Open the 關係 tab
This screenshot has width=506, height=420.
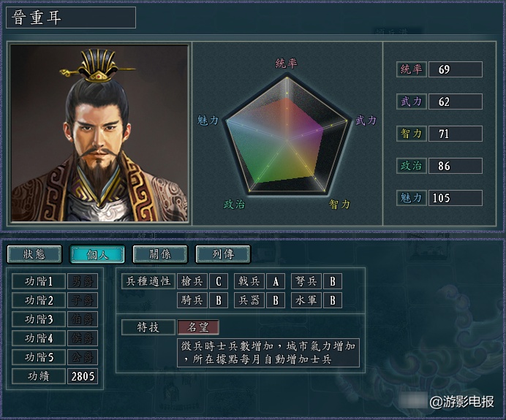click(160, 254)
